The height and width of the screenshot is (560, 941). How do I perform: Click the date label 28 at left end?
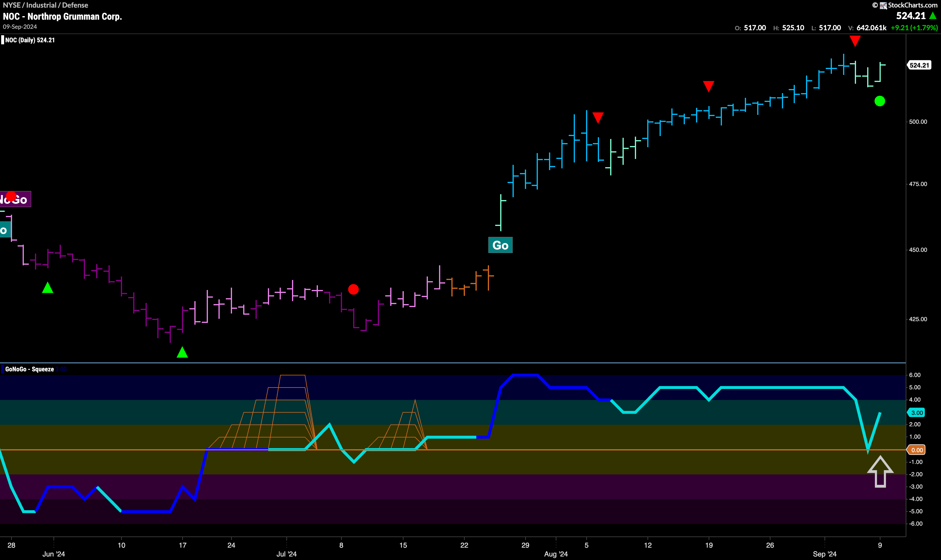[11, 545]
